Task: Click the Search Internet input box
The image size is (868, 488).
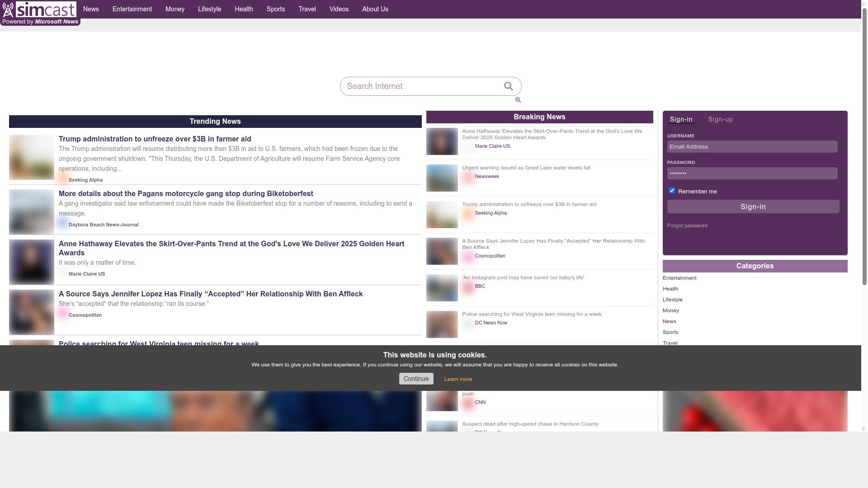Action: click(x=420, y=86)
